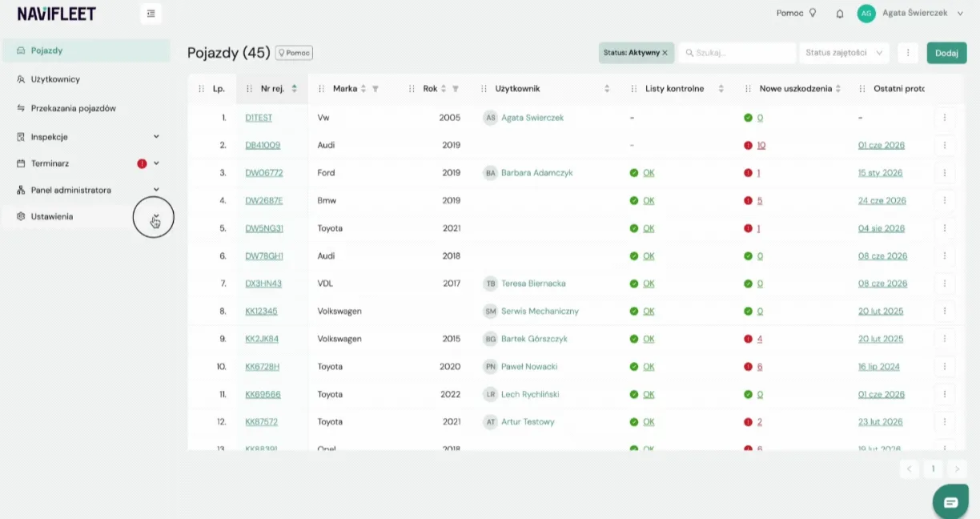
Task: Remove the Status: Aktywny filter chip
Action: (665, 53)
